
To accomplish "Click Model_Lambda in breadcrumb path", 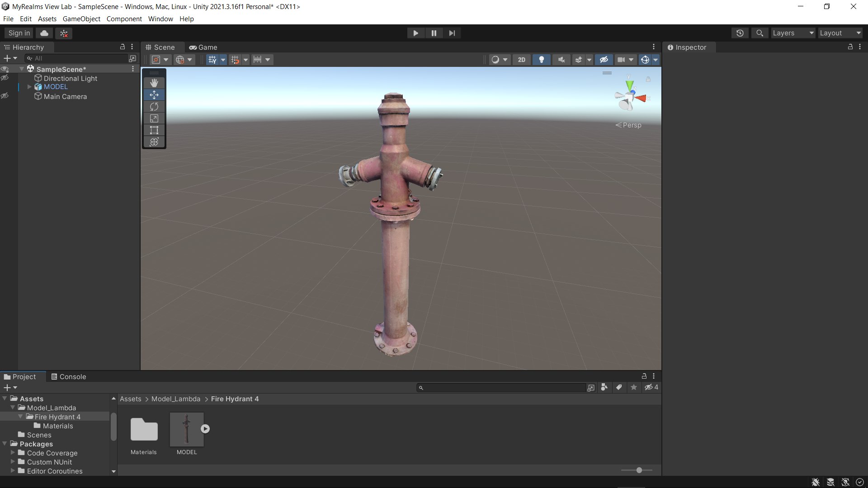I will coord(176,399).
